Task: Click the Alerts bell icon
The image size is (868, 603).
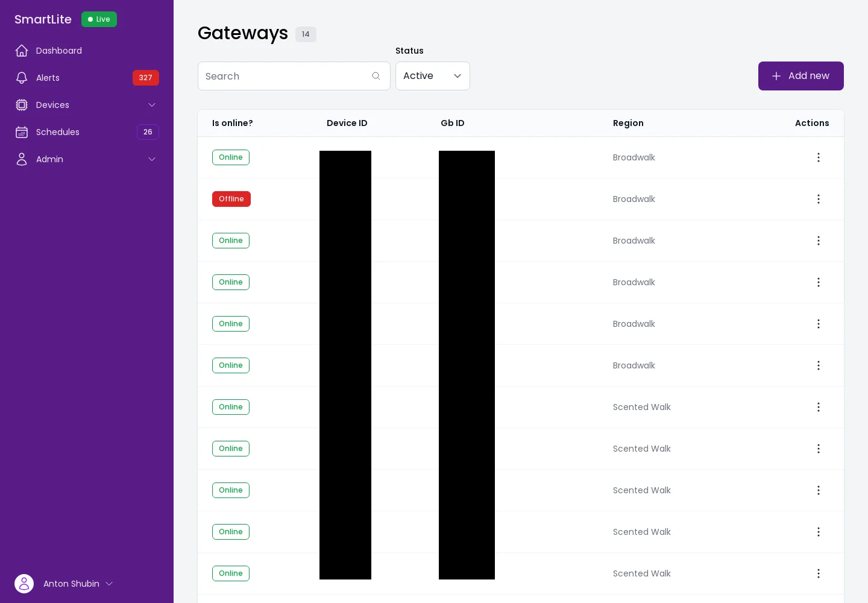Action: (22, 78)
